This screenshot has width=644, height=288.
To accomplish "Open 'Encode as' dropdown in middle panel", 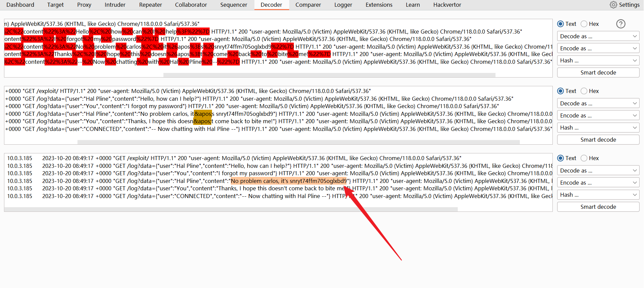I will [598, 115].
